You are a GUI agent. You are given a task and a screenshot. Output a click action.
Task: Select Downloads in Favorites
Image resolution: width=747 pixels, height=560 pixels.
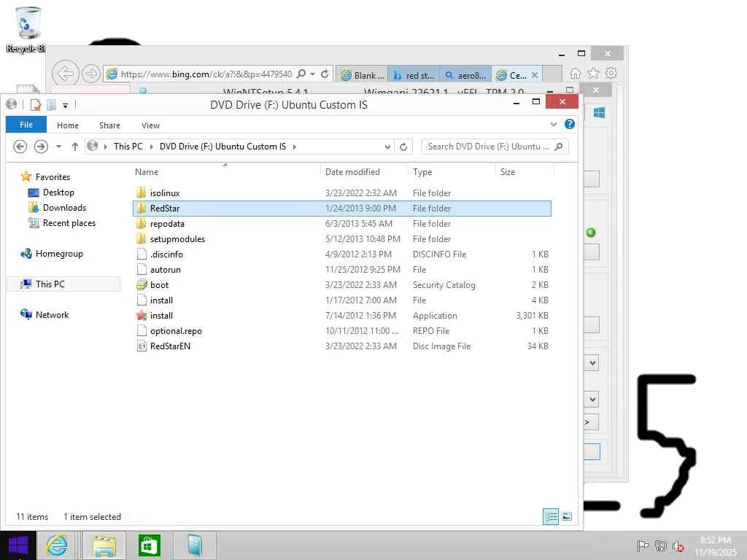point(64,208)
